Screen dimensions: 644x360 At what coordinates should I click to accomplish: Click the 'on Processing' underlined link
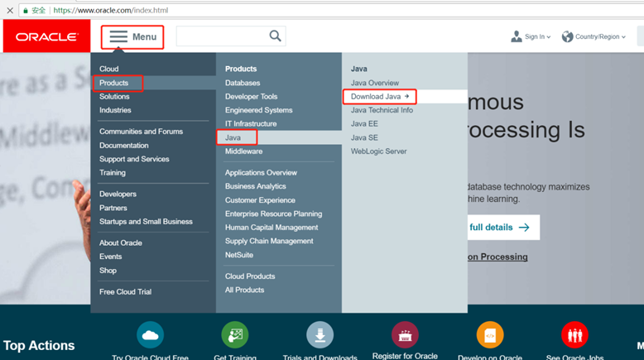pyautogui.click(x=497, y=257)
